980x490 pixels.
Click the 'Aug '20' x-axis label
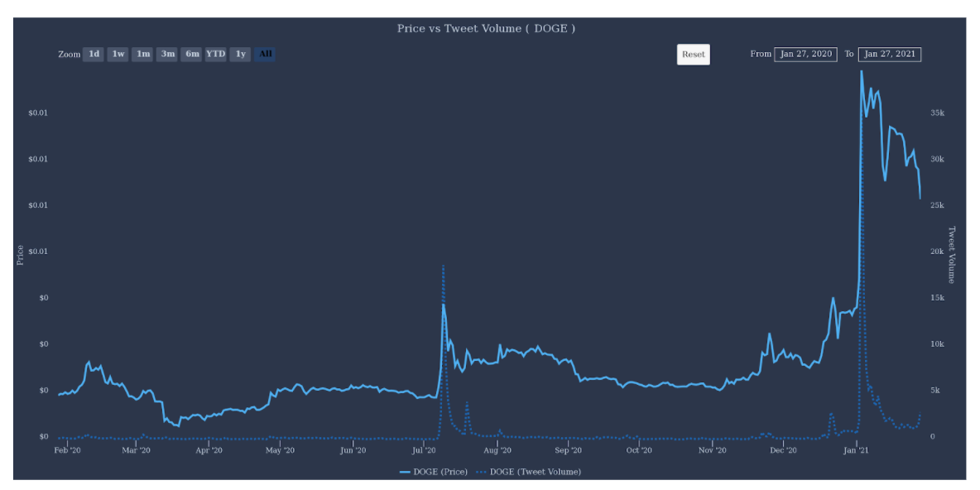click(x=498, y=450)
